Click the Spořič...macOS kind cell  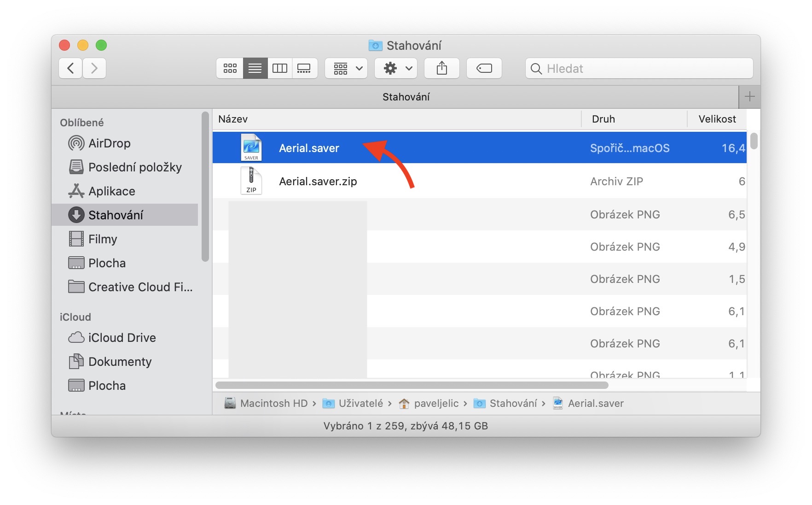(630, 148)
